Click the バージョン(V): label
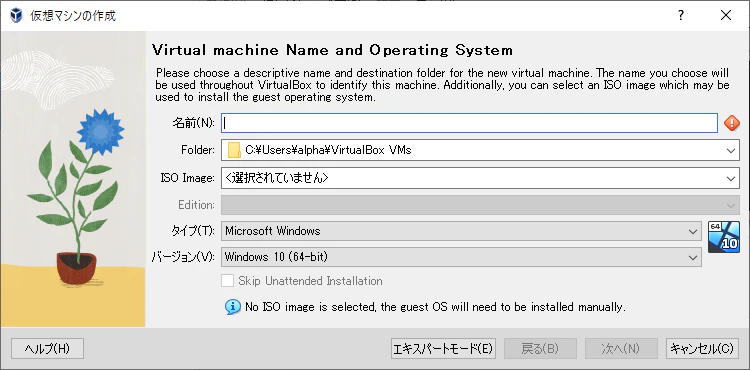 click(x=184, y=257)
